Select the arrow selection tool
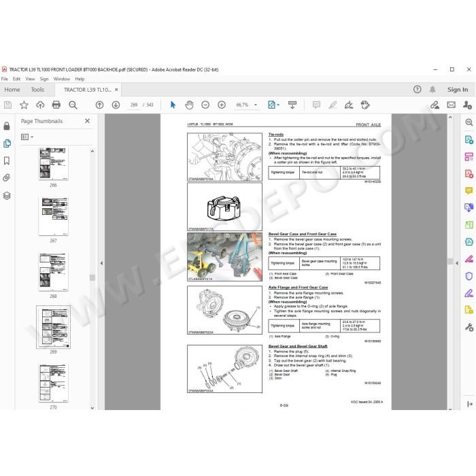Image resolution: width=476 pixels, height=476 pixels. coord(173,105)
